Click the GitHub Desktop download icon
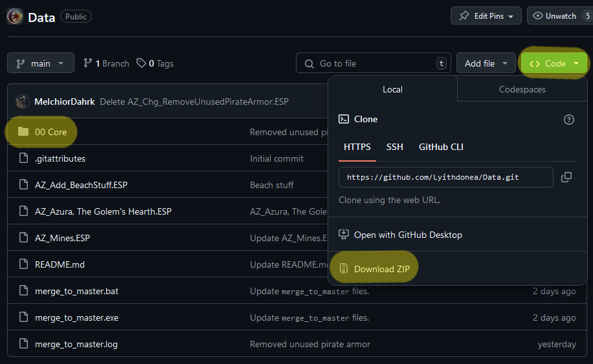593x364 pixels. tap(344, 235)
